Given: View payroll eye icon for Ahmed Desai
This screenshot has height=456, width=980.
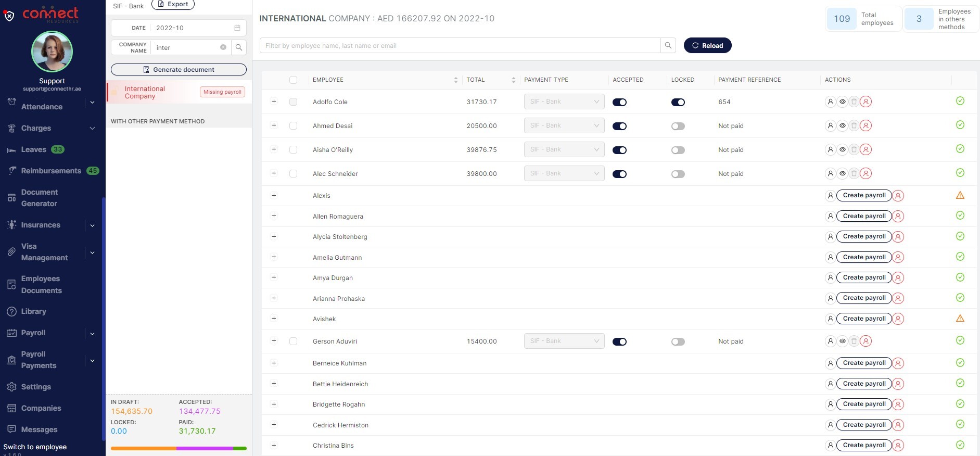Looking at the screenshot, I should coord(842,126).
